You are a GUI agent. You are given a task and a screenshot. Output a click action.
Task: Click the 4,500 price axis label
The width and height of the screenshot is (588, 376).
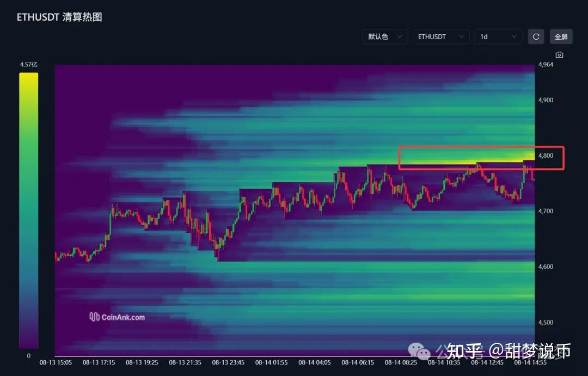tap(546, 322)
